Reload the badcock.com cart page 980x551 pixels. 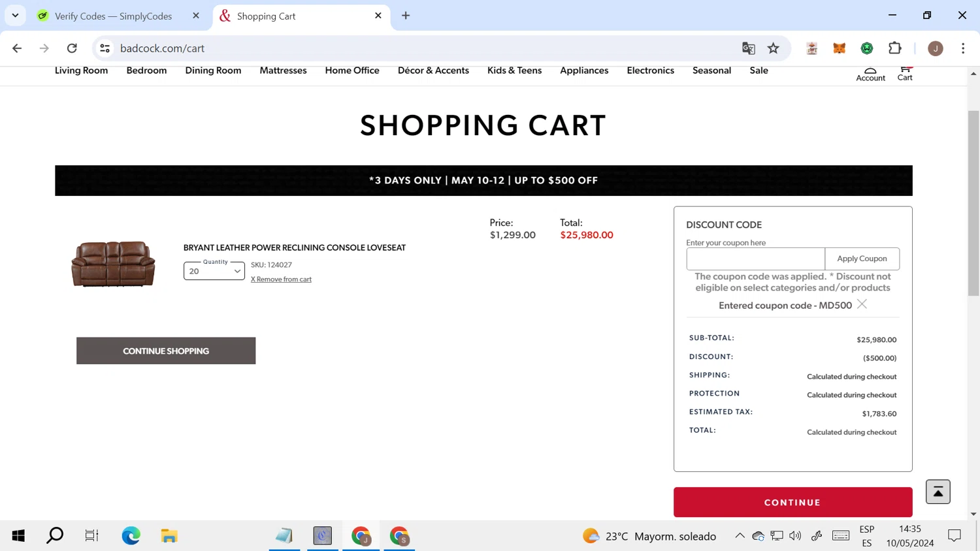click(x=72, y=48)
